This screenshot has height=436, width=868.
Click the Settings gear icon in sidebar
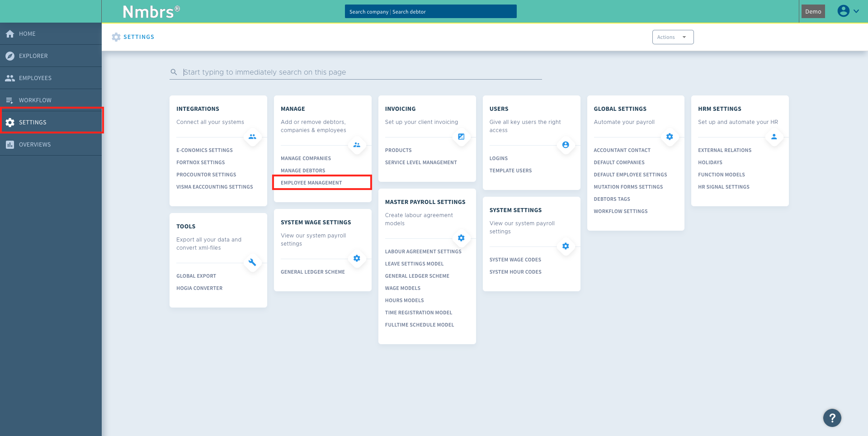(x=10, y=123)
